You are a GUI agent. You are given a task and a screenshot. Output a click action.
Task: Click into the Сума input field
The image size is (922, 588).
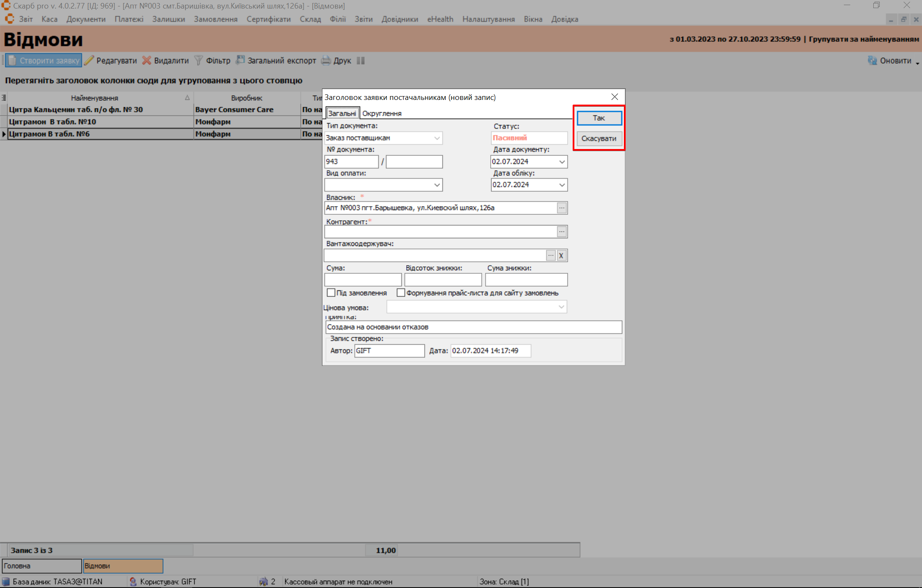[x=363, y=280]
